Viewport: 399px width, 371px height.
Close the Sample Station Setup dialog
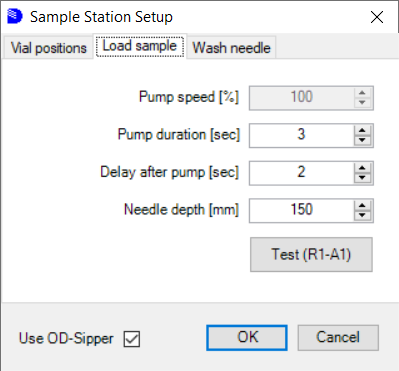pos(377,17)
